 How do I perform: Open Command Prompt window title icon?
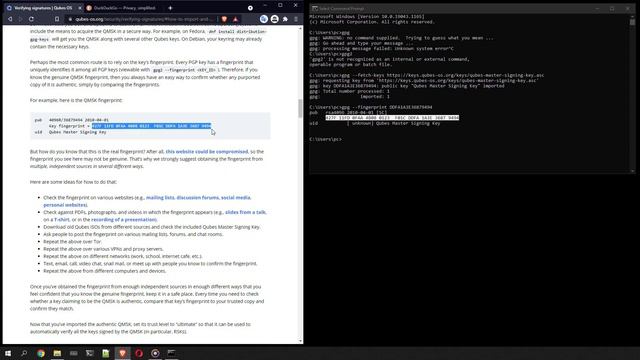(x=315, y=8)
